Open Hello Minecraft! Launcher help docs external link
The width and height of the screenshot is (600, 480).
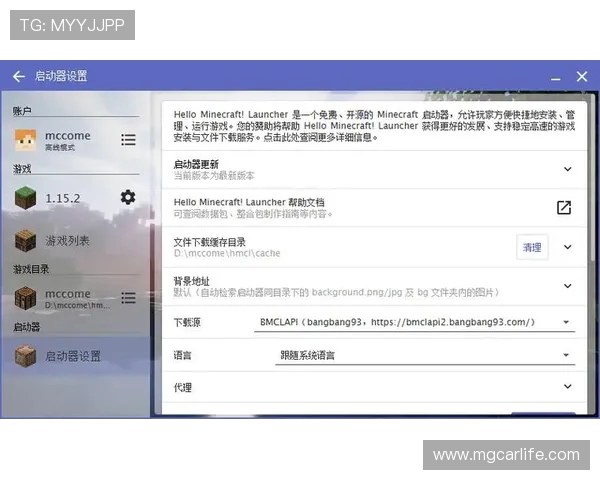tap(564, 207)
